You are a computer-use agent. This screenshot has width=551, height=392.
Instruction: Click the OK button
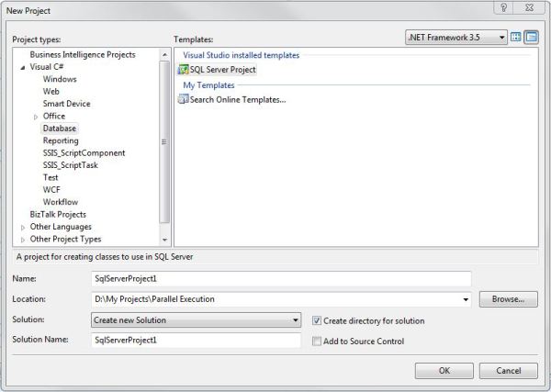click(x=444, y=371)
